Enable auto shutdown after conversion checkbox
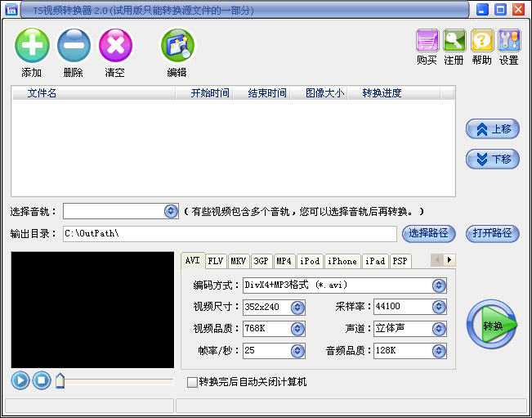Image resolution: width=532 pixels, height=418 pixels. (192, 382)
